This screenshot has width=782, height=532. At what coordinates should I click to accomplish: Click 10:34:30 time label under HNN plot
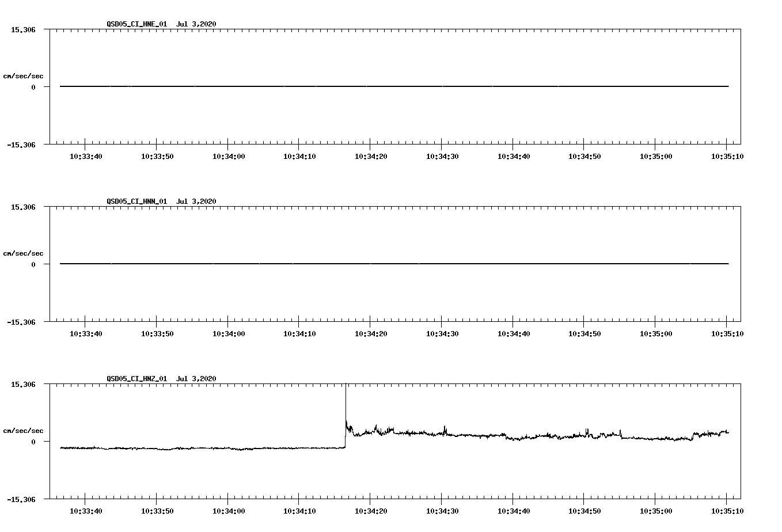click(442, 334)
